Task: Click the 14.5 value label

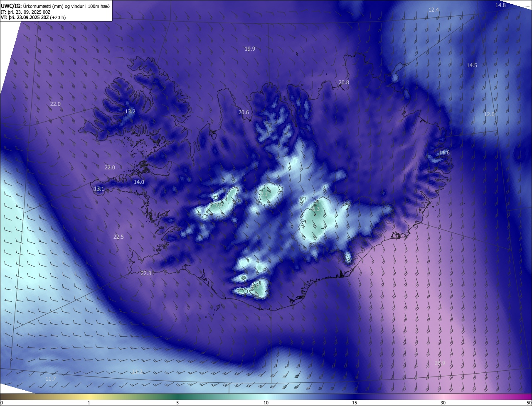Action: [x=472, y=66]
